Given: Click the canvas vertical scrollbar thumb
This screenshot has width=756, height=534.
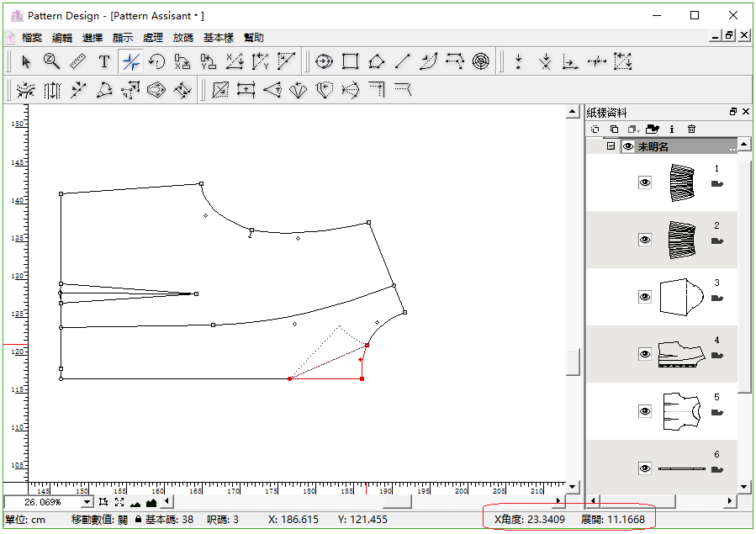Looking at the screenshot, I should (x=574, y=362).
